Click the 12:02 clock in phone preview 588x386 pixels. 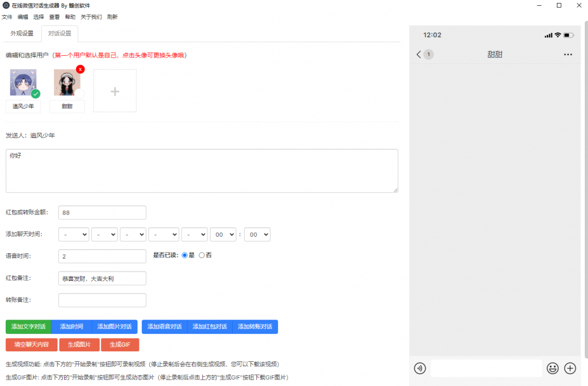click(x=432, y=35)
